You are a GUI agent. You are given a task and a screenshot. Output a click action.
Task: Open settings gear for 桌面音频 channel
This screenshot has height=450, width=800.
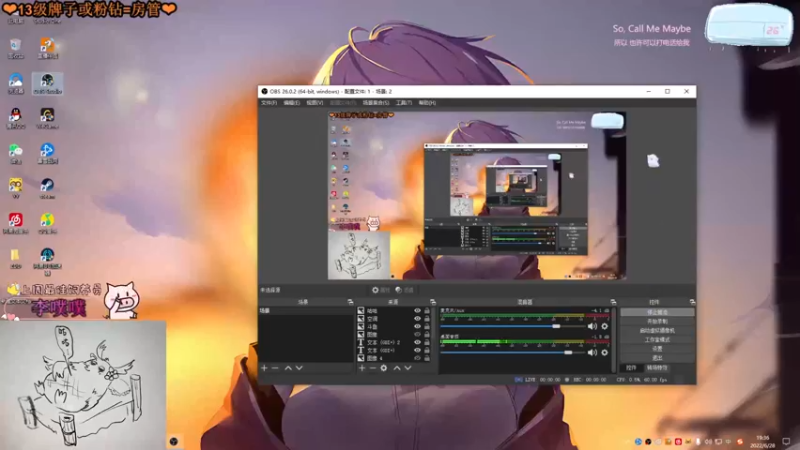[x=605, y=353]
